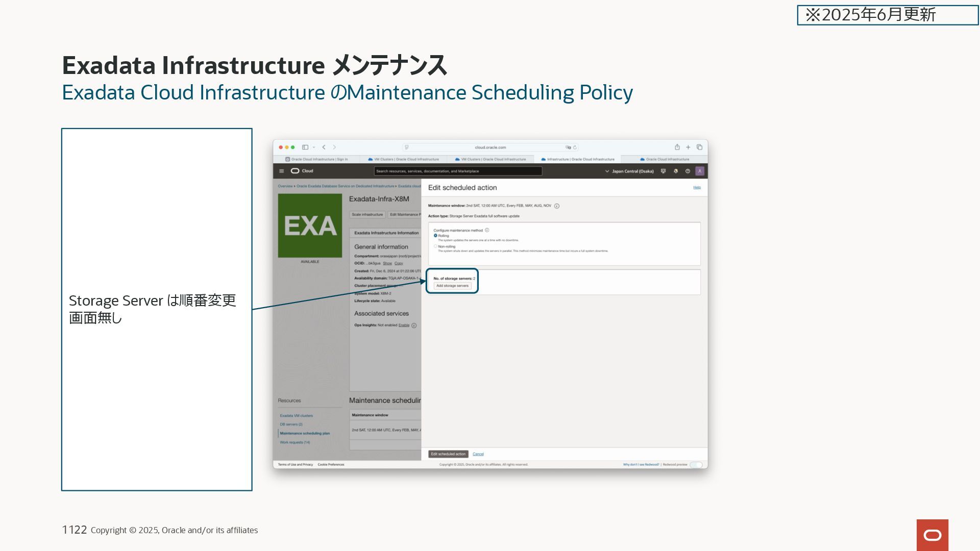Select the Rolling maintenance method
Screen dimensions: 980x551
tap(435, 236)
